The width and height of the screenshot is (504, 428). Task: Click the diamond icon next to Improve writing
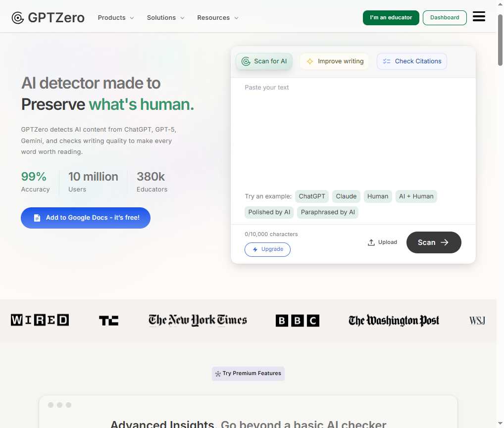click(309, 61)
